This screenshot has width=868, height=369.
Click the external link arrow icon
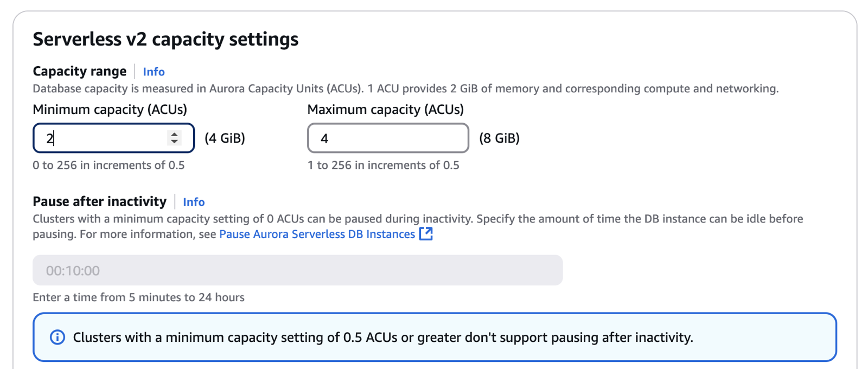pyautogui.click(x=426, y=234)
